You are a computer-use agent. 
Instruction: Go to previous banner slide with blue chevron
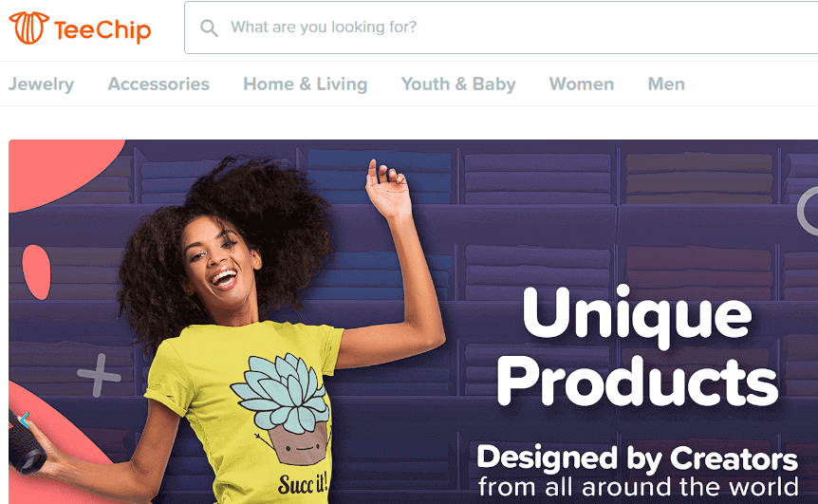click(x=25, y=419)
